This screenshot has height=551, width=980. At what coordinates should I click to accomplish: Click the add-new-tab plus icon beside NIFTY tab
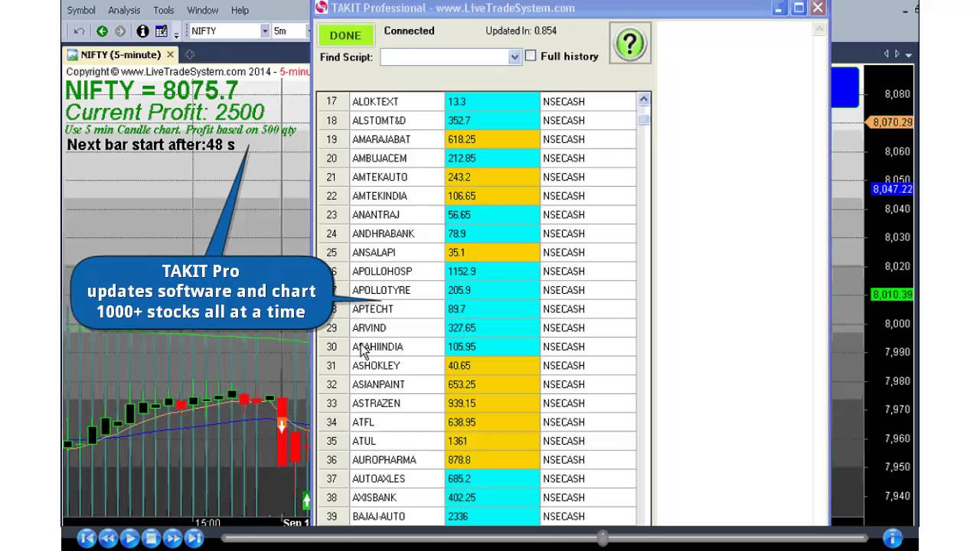click(x=190, y=54)
